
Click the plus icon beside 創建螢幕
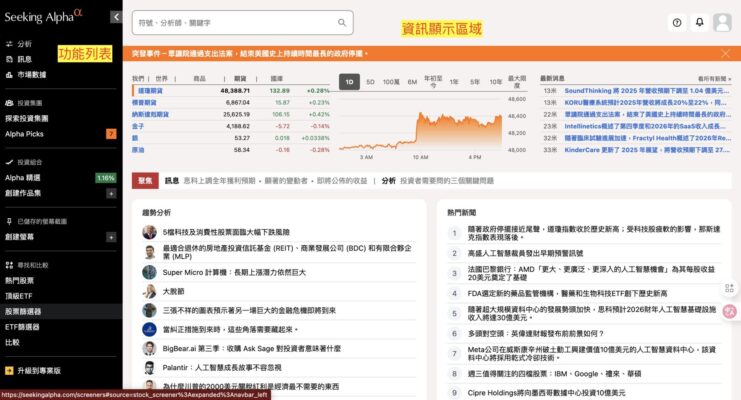(111, 237)
